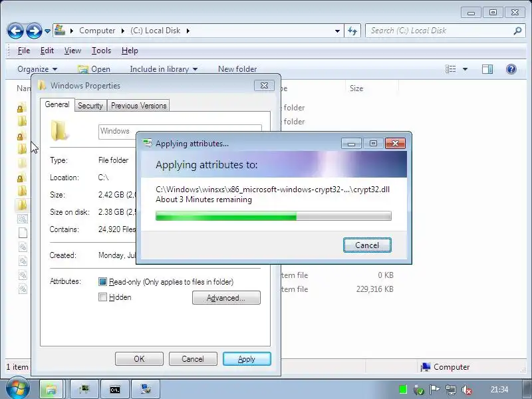The image size is (532, 399).
Task: Expand the arrow after Computer in the breadcrumb
Action: click(x=123, y=31)
